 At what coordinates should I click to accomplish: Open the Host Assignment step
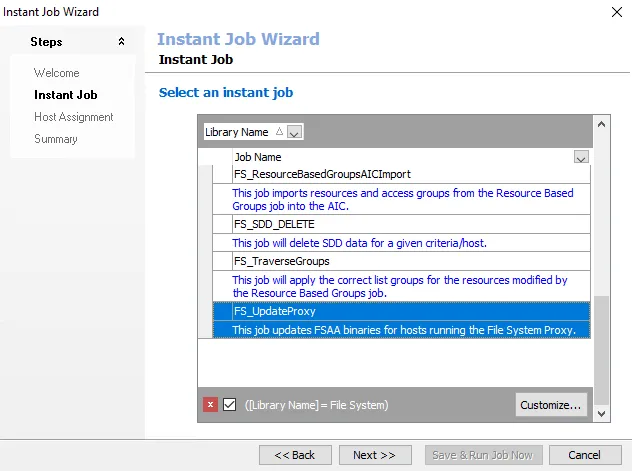[x=74, y=117]
